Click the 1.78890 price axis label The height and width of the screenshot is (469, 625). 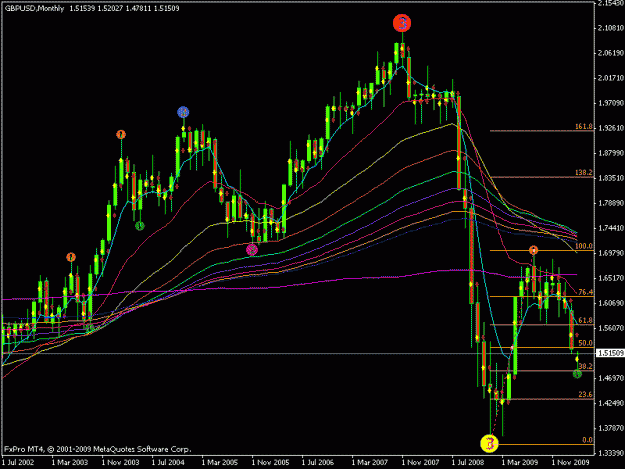[x=611, y=203]
